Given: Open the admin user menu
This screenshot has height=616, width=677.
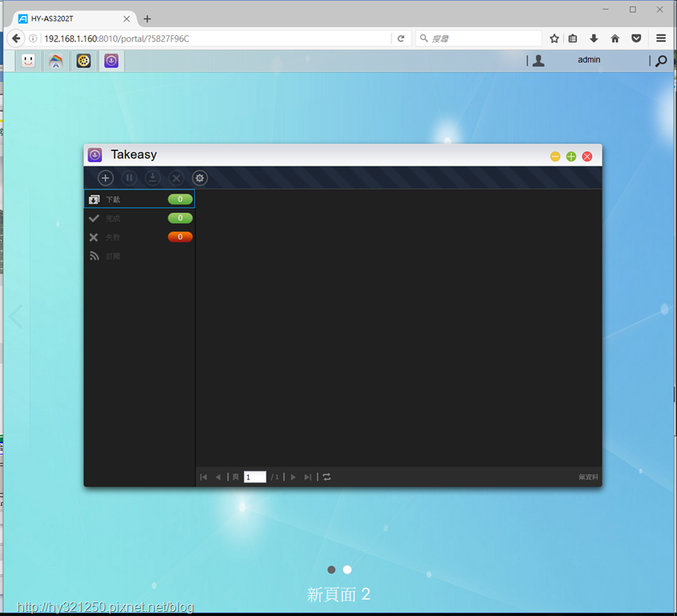Looking at the screenshot, I should [x=589, y=60].
